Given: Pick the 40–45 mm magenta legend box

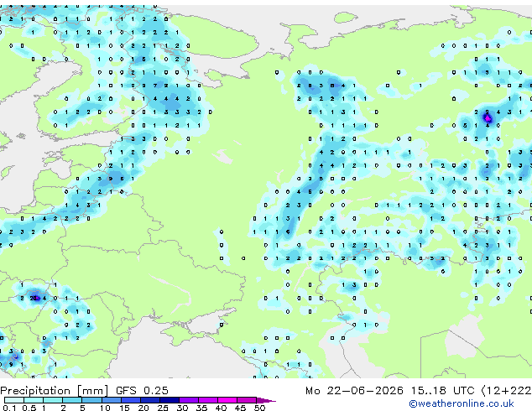Looking at the screenshot, I should pyautogui.click(x=227, y=400).
